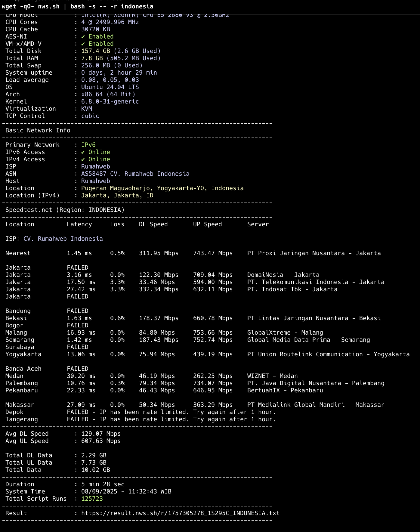Click the Surabaya row FAILED status
The height and width of the screenshot is (532, 420).
[78, 347]
